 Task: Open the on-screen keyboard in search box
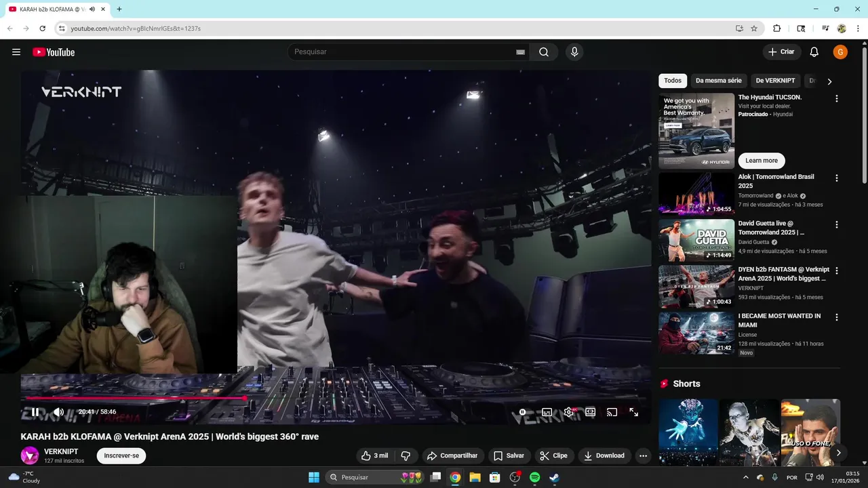pos(521,52)
